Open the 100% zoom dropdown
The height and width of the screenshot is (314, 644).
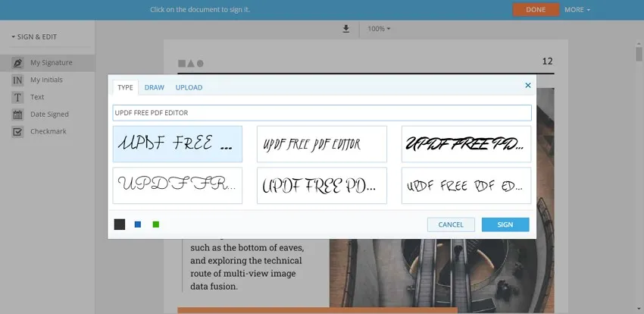click(x=379, y=29)
